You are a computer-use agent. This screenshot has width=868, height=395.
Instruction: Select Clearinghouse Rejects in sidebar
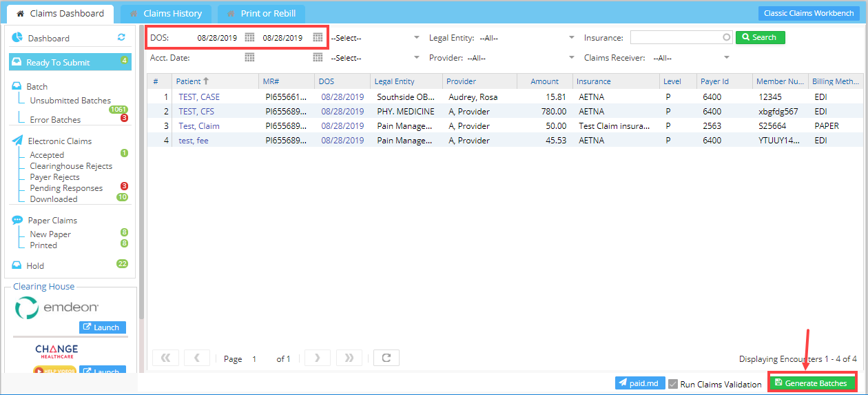tap(71, 166)
